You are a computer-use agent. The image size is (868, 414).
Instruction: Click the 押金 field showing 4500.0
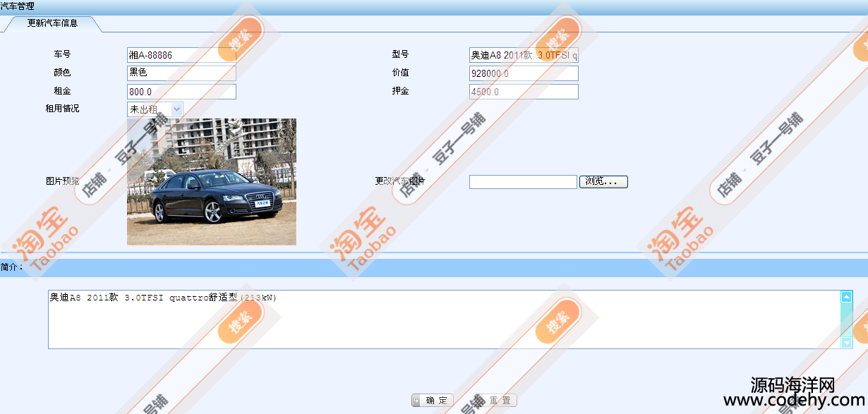pyautogui.click(x=524, y=92)
